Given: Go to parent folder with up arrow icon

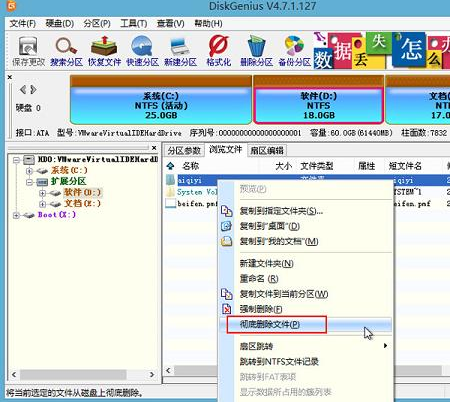Looking at the screenshot, I should 170,166.
